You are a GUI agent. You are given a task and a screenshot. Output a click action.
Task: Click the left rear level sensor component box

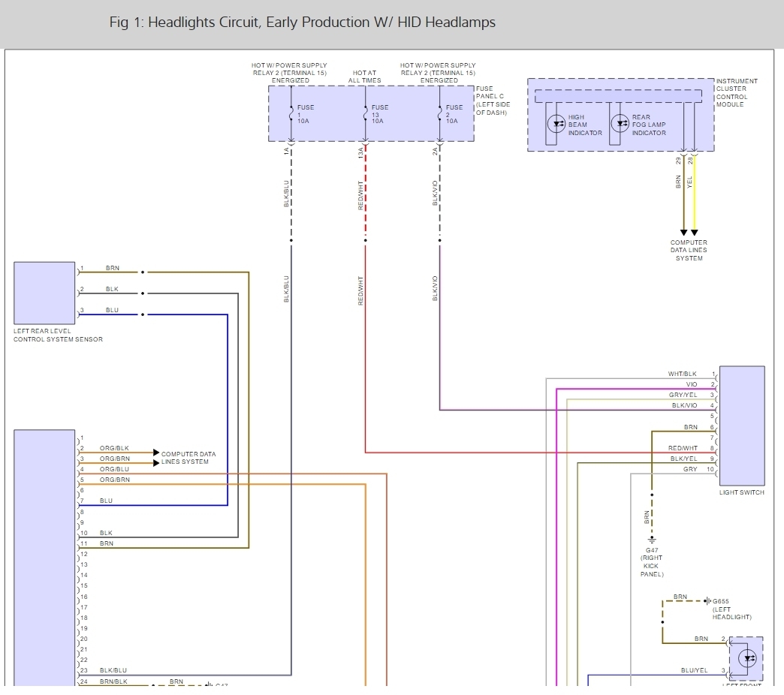[x=44, y=293]
